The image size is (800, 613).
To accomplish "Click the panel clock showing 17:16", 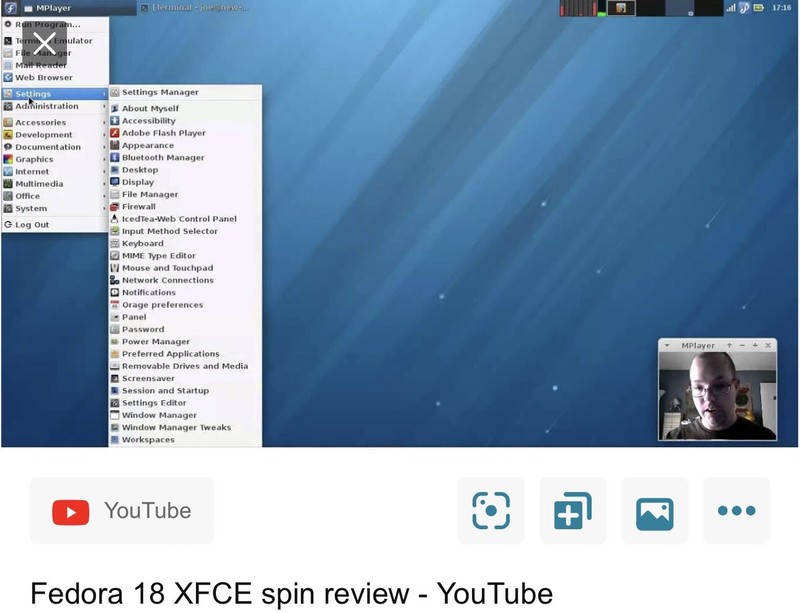I will pyautogui.click(x=781, y=8).
